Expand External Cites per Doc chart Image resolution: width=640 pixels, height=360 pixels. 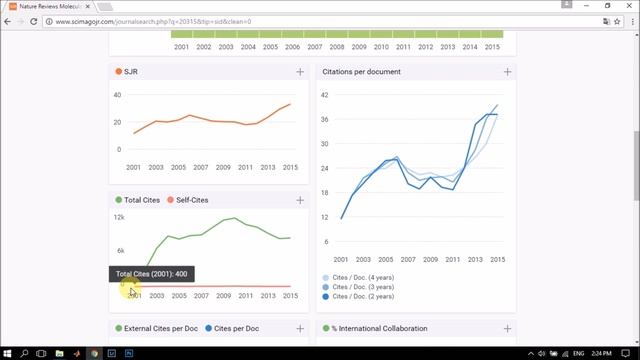(300, 329)
